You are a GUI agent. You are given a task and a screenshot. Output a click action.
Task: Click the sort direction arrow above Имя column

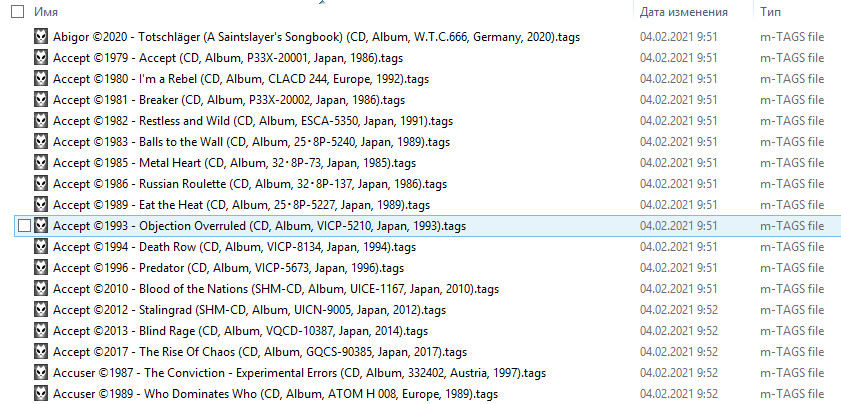tap(322, 3)
